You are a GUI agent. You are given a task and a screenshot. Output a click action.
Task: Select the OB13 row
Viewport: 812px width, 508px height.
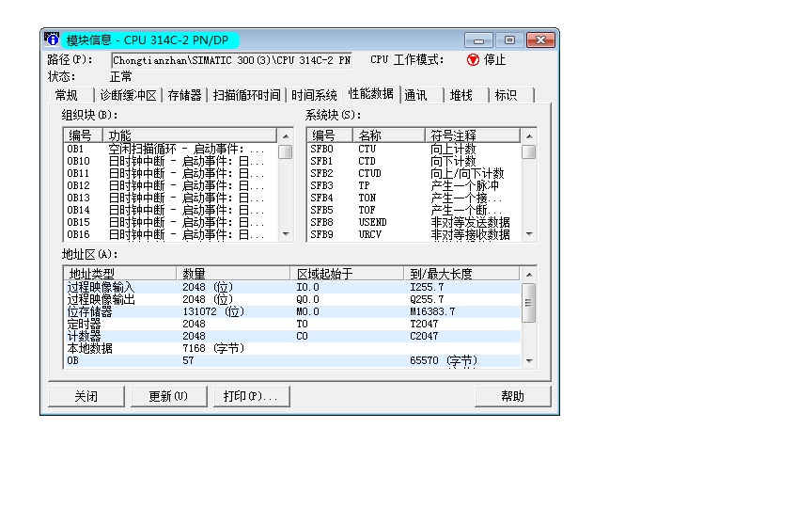click(170, 198)
